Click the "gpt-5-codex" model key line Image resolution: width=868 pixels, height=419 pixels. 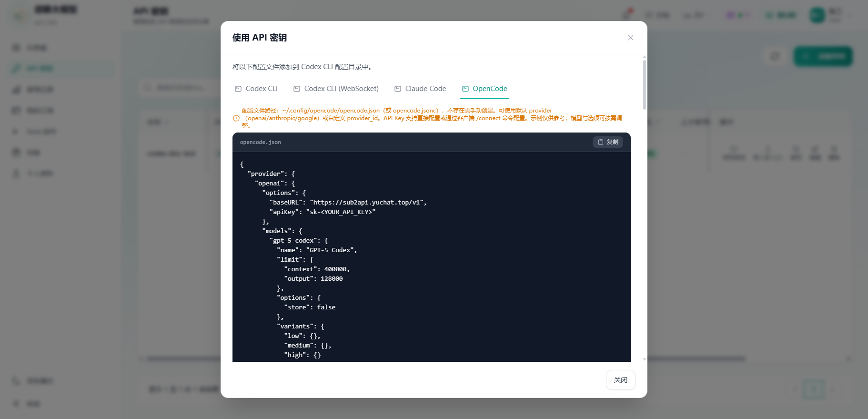[299, 240]
